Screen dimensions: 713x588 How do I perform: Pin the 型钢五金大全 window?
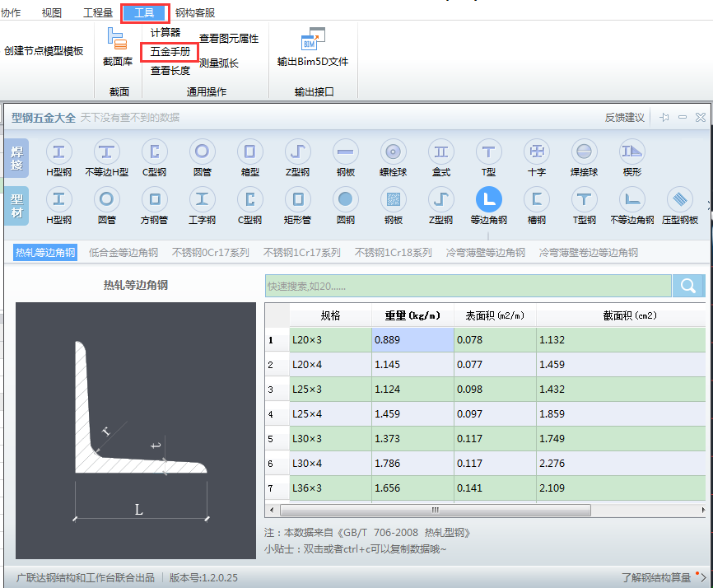[664, 117]
